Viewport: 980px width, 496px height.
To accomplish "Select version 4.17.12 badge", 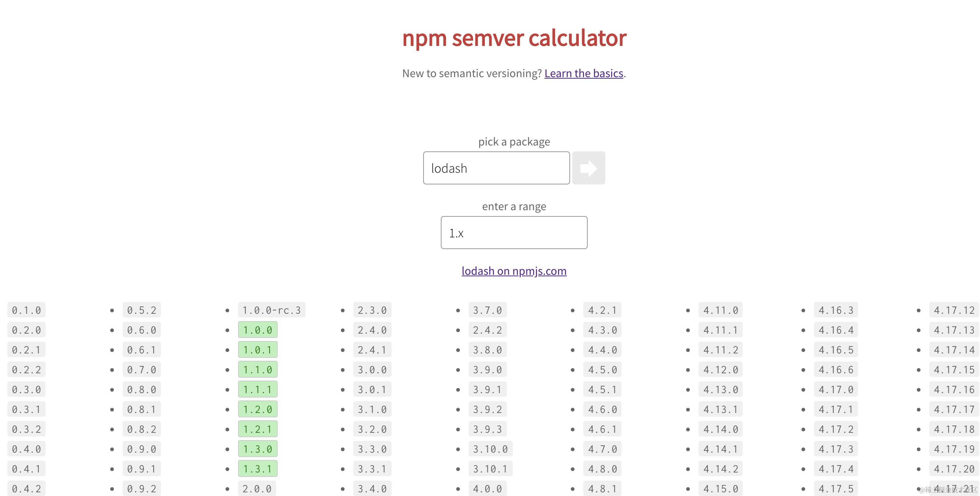I will (954, 310).
